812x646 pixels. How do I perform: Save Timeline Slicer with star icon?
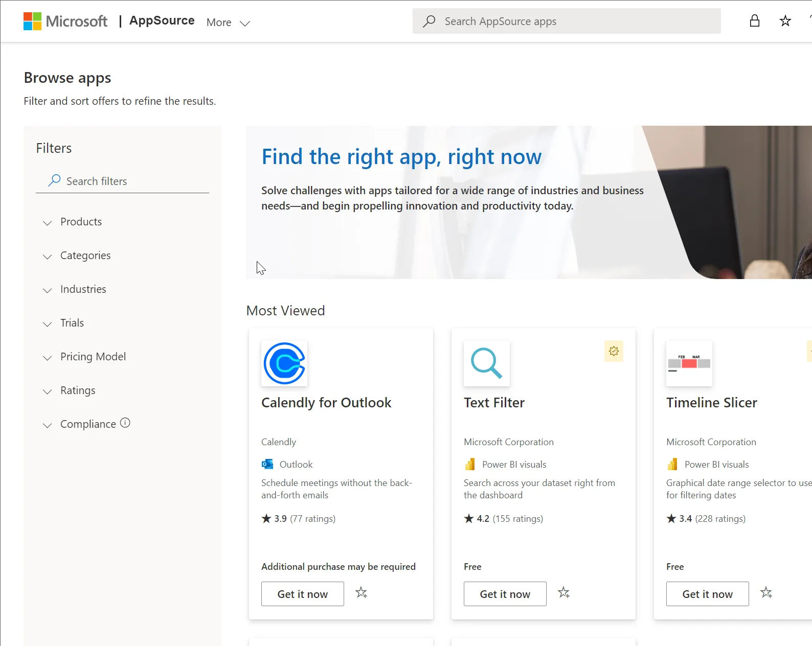coord(766,593)
